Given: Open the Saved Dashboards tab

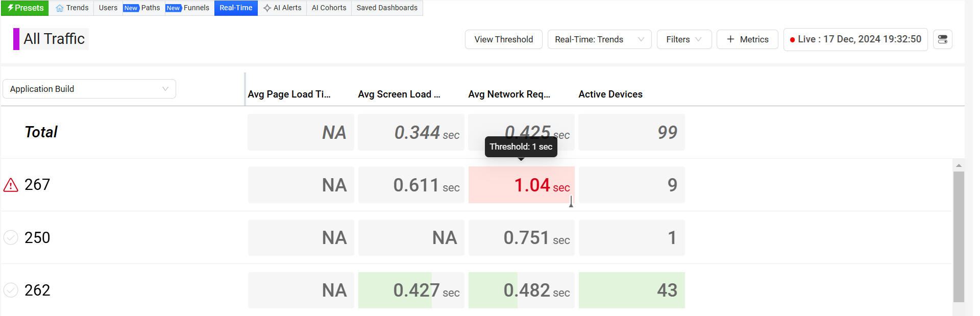Looking at the screenshot, I should click(386, 8).
